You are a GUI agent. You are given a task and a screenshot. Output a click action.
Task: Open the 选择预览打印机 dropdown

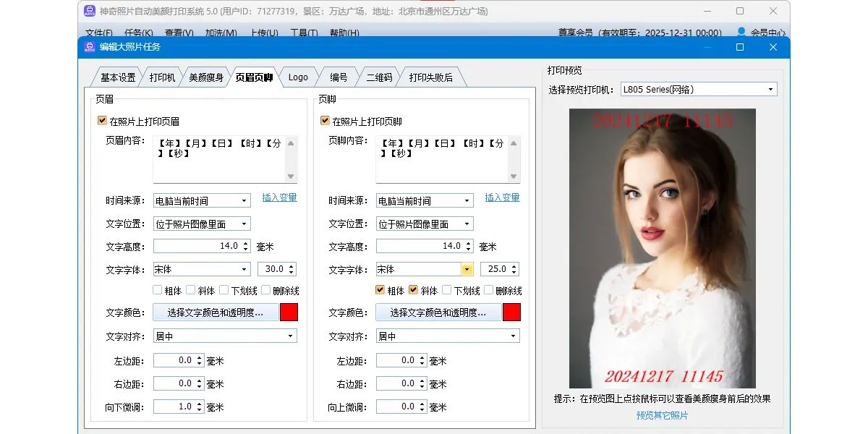click(770, 90)
